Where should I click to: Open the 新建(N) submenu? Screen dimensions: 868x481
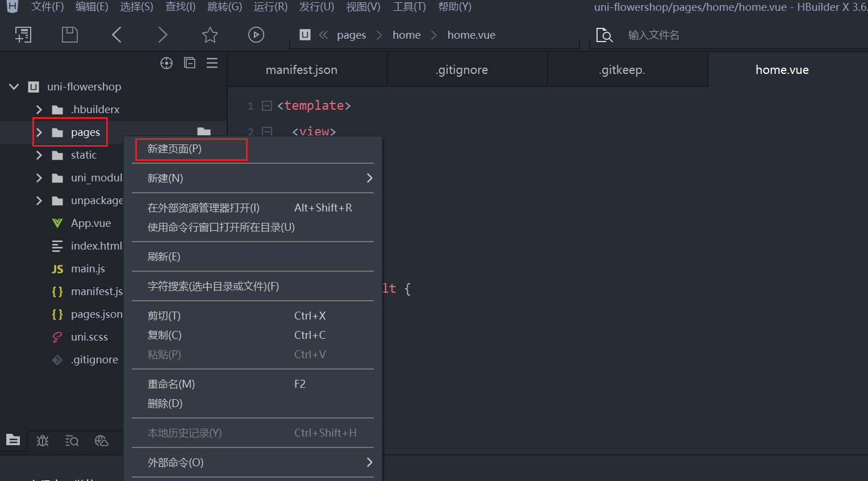click(253, 178)
